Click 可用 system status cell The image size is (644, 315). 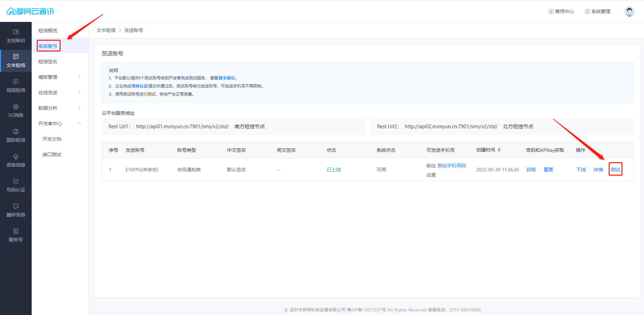381,170
